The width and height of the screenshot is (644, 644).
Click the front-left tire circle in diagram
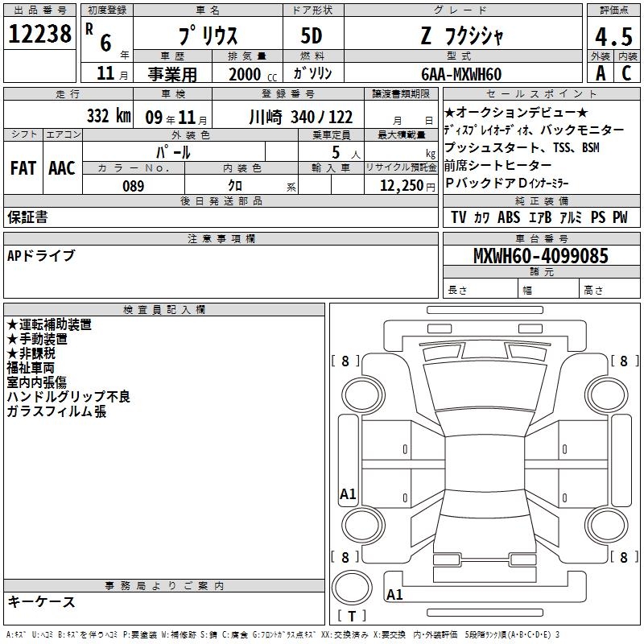click(x=363, y=395)
